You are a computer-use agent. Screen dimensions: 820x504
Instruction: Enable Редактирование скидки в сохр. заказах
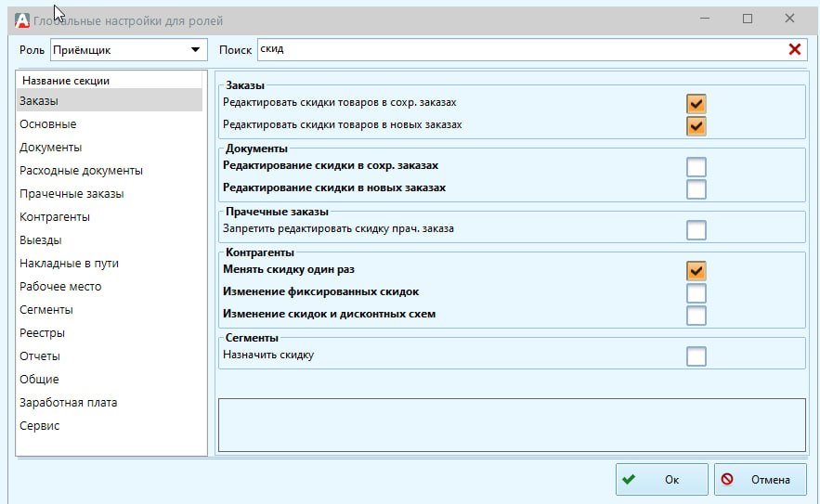[x=696, y=167]
